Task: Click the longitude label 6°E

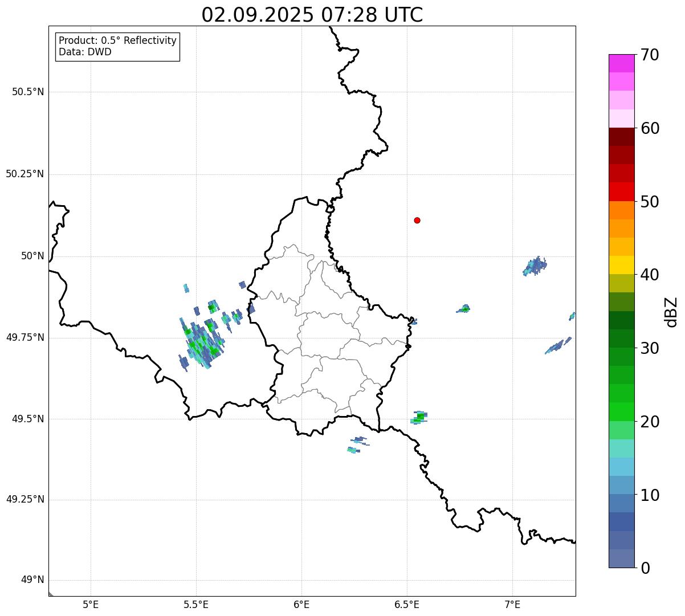Action: [x=301, y=604]
